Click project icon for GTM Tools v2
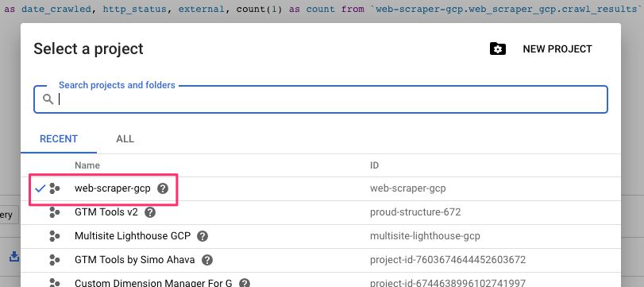 55,212
